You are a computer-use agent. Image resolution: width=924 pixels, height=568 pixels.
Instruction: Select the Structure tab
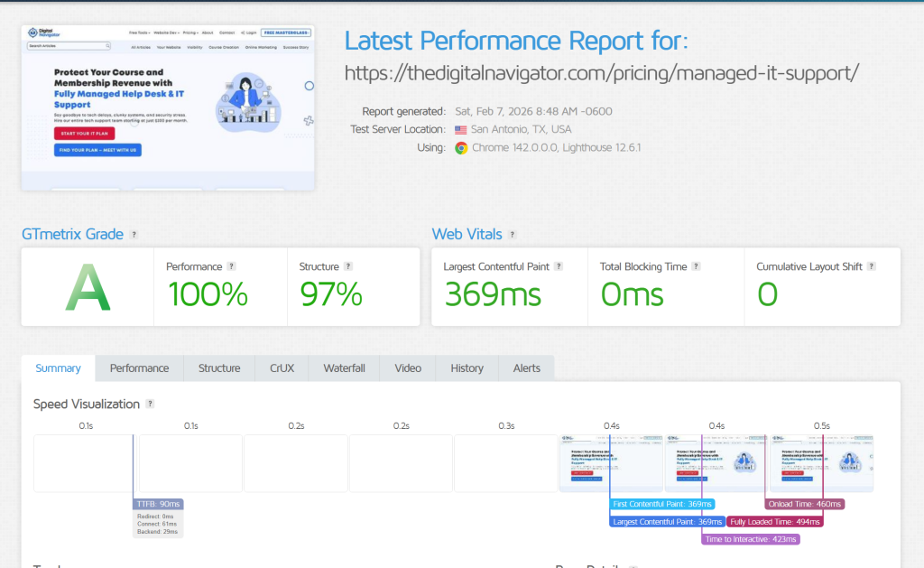click(x=219, y=368)
